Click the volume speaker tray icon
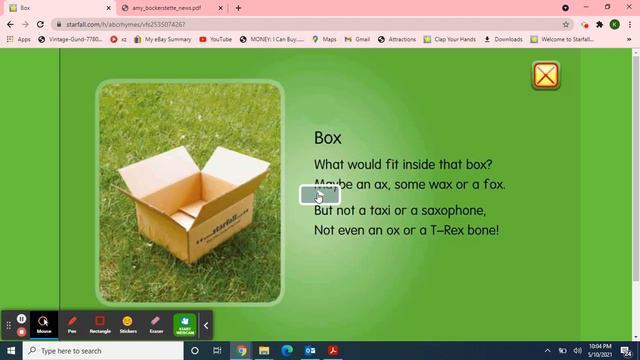 tap(577, 351)
